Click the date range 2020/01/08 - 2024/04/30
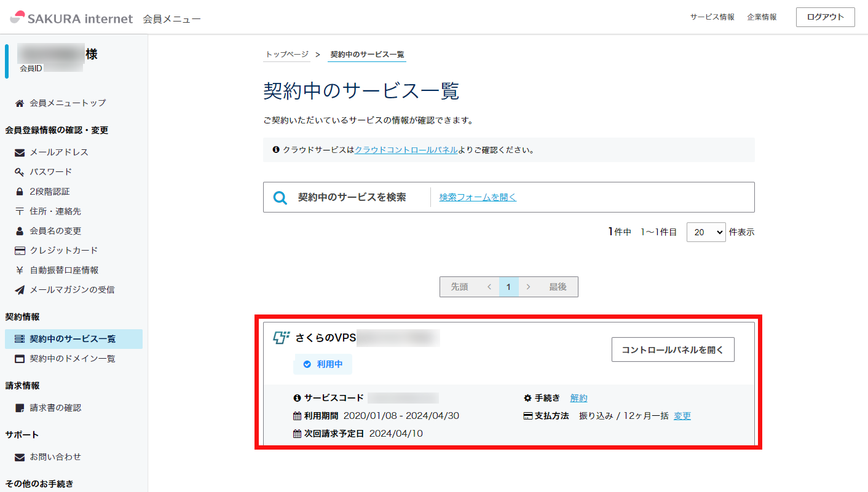Screen dimensions: 868x492 (x=401, y=416)
